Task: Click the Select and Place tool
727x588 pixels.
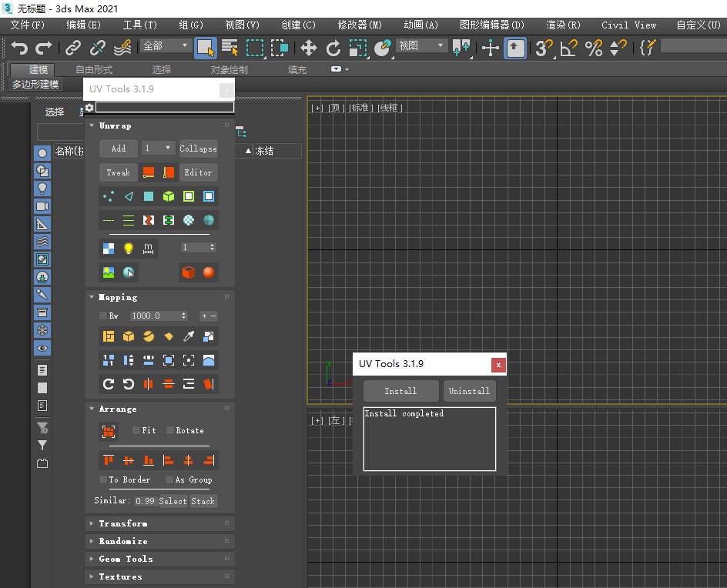Action: [383, 48]
